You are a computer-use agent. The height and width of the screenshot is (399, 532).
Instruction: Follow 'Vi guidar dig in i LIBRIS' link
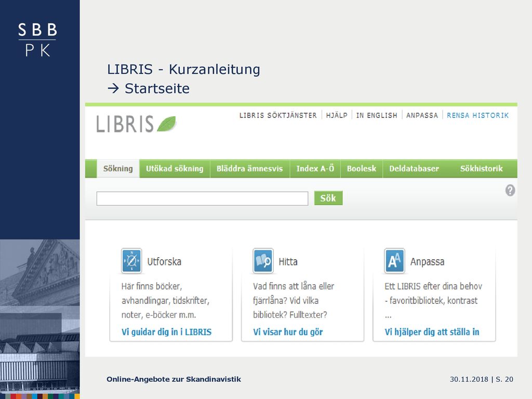pyautogui.click(x=167, y=332)
